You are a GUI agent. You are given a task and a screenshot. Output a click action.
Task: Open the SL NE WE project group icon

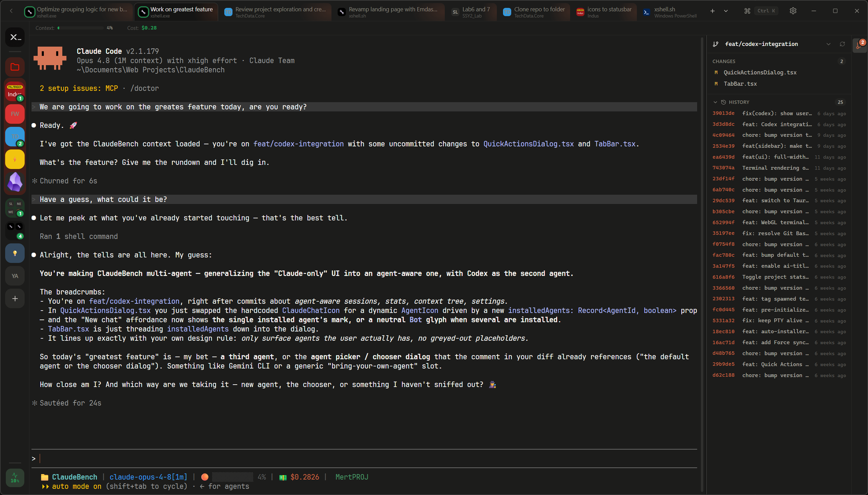click(x=15, y=208)
